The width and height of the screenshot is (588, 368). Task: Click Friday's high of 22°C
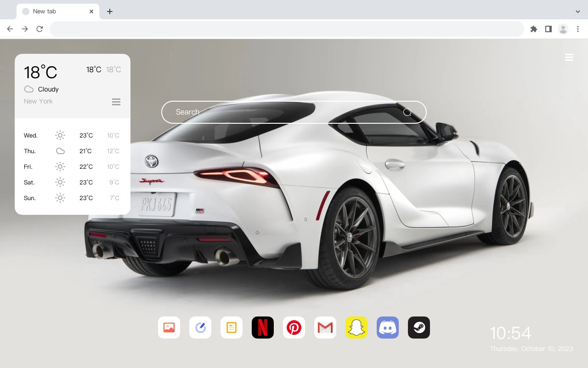(86, 167)
